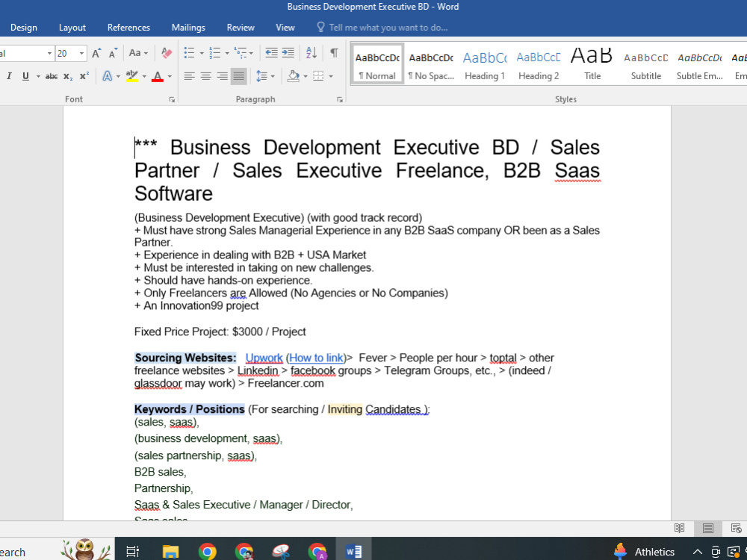
Task: Open the borders dropdown arrow
Action: pyautogui.click(x=331, y=76)
